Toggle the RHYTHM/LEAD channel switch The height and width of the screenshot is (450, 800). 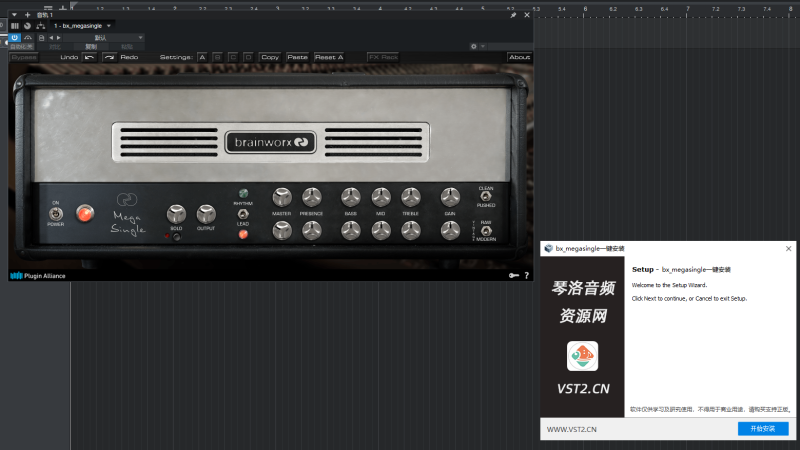tap(243, 213)
